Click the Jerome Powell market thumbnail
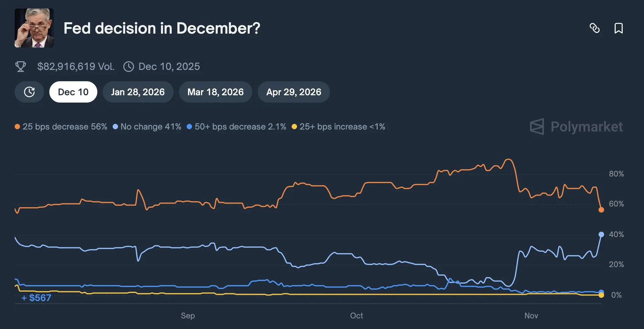The height and width of the screenshot is (329, 644). [34, 28]
